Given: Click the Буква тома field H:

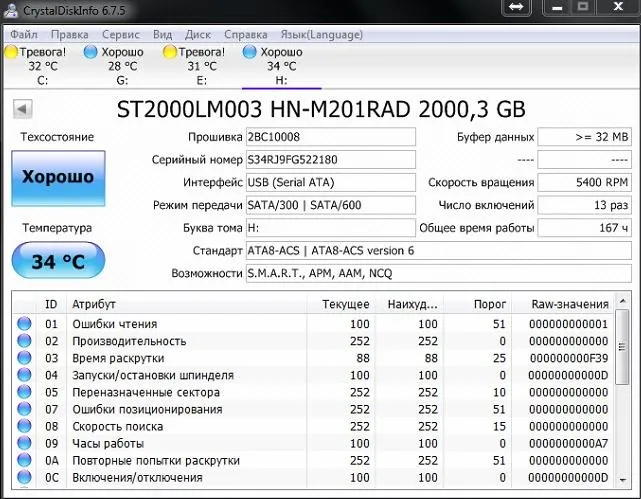Looking at the screenshot, I should (331, 228).
